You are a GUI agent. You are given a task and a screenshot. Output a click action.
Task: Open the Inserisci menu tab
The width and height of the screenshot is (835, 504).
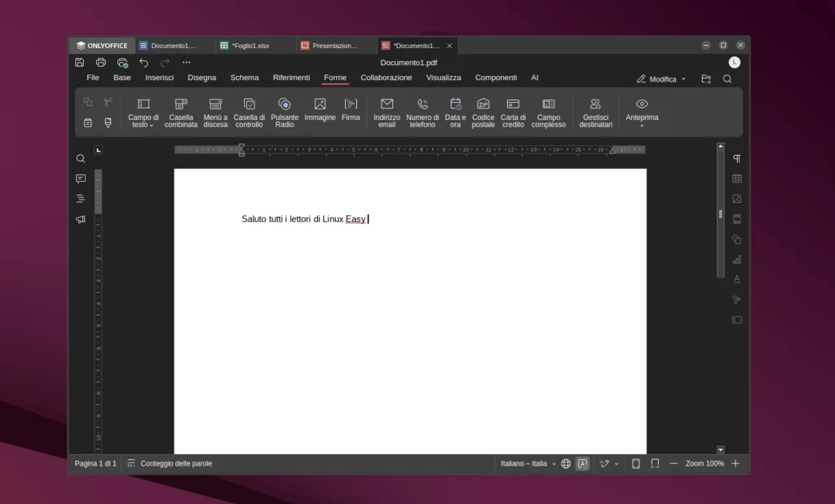tap(159, 77)
